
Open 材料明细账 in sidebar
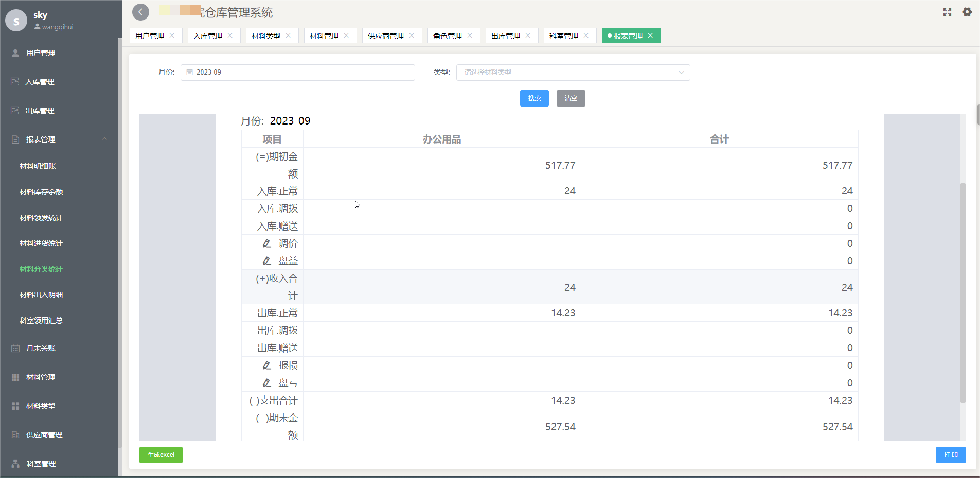(38, 166)
